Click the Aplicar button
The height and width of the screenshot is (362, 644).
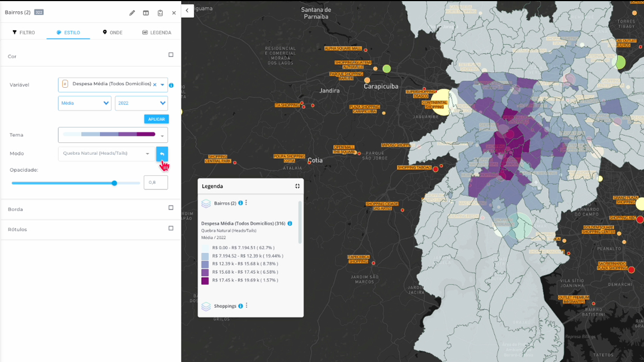coord(156,119)
